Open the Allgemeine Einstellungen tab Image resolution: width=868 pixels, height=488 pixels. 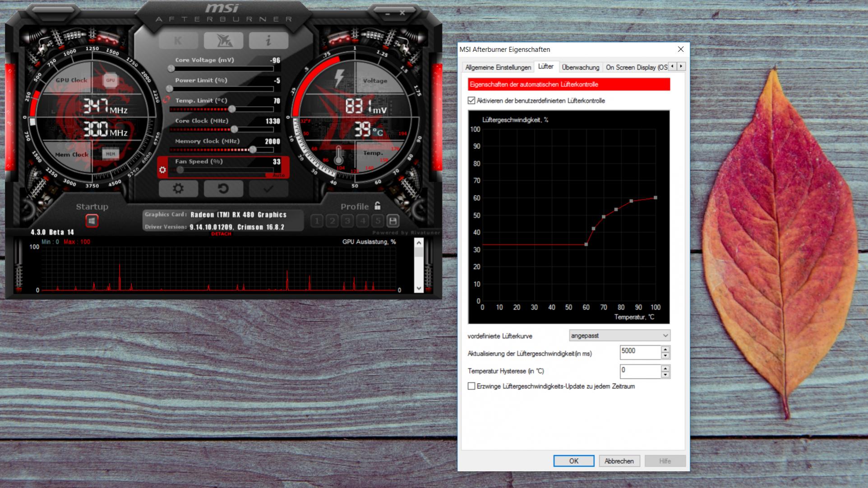pos(498,67)
